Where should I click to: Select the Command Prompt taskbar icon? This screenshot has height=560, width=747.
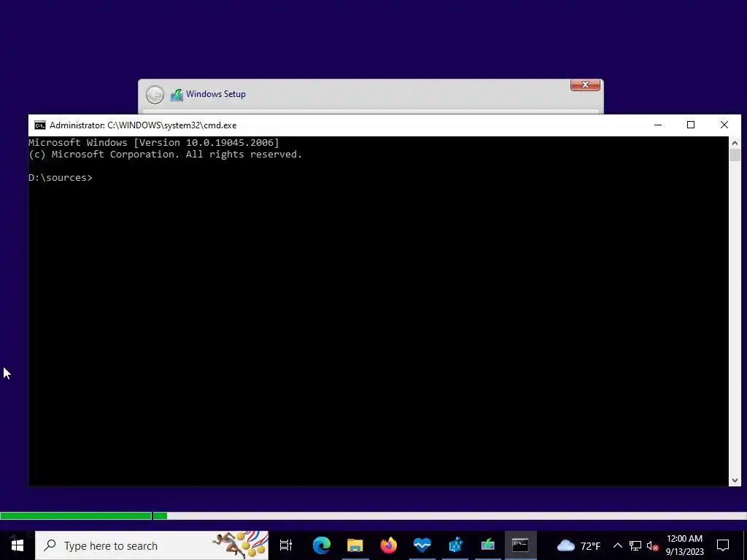520,545
